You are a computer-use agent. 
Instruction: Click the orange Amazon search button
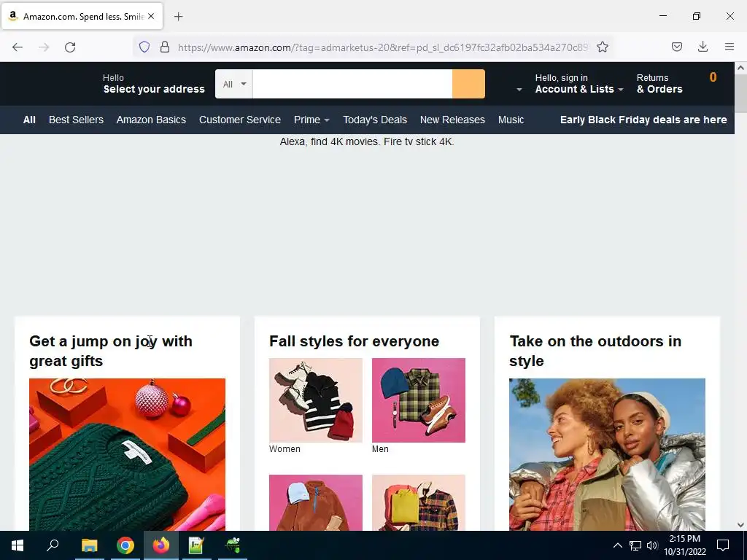tap(468, 85)
